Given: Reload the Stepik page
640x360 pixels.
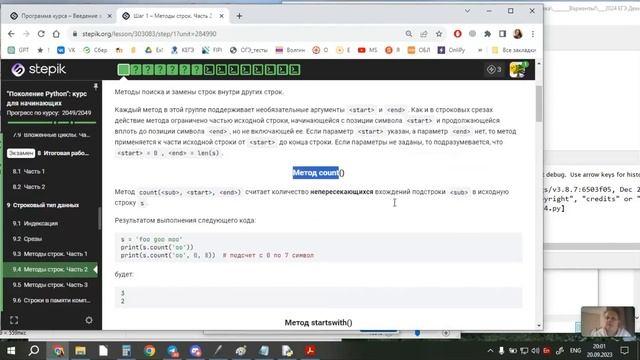Looking at the screenshot, I should [x=41, y=34].
